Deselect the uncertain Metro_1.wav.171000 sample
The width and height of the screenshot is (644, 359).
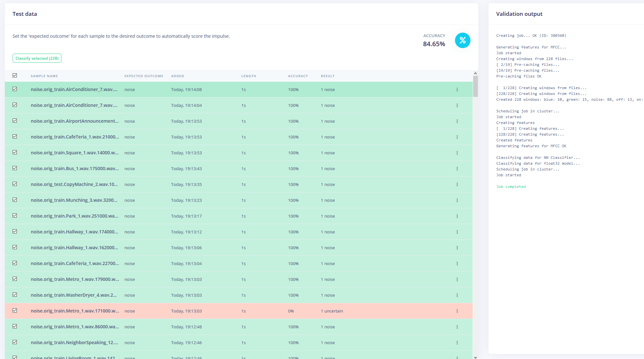tap(15, 311)
